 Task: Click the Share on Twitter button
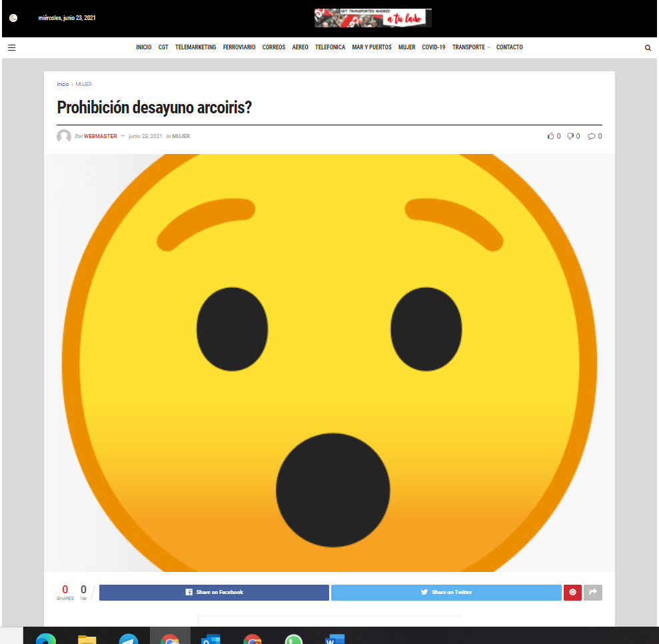(446, 593)
